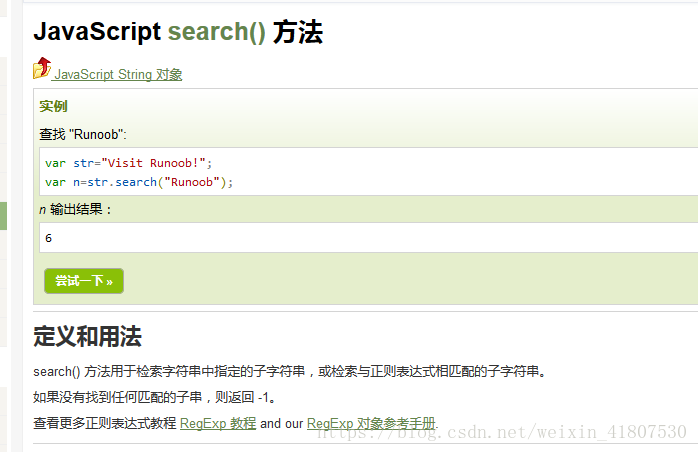Image resolution: width=698 pixels, height=452 pixels.
Task: Click the n 输出结果 label
Action: [x=75, y=209]
